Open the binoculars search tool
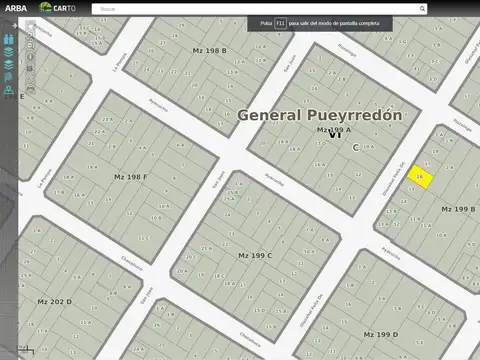Image resolution: width=480 pixels, height=360 pixels. [x=9, y=39]
